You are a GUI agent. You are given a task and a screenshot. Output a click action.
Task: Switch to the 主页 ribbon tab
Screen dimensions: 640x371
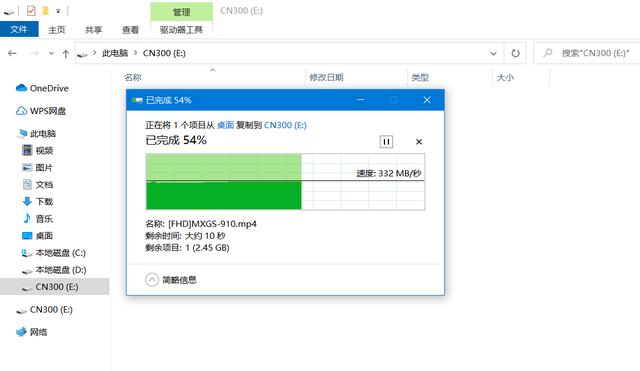[57, 30]
